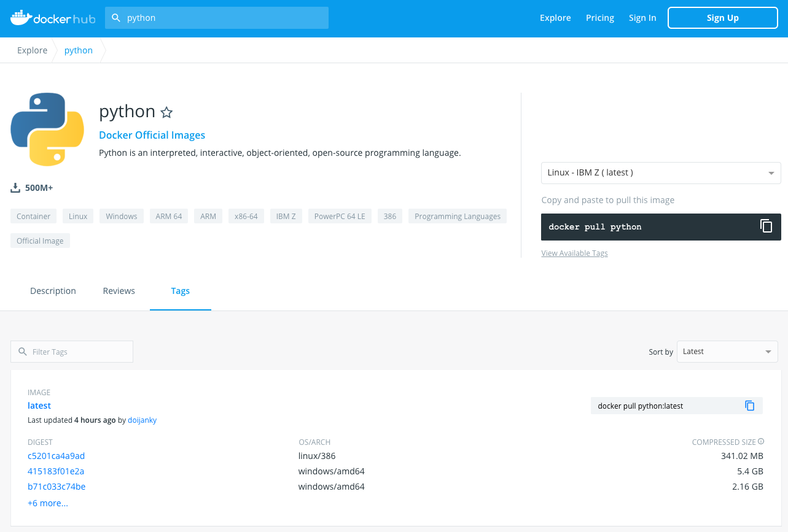Open the Reviews tab
This screenshot has width=788, height=532.
click(119, 290)
